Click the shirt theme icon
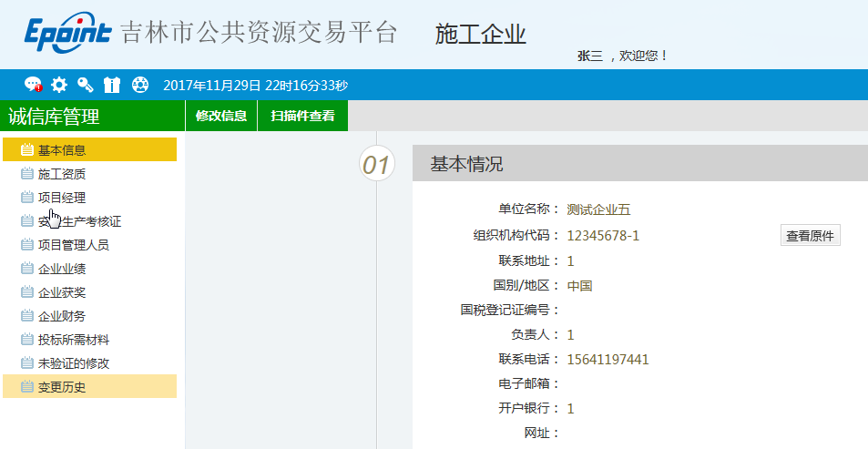The height and width of the screenshot is (449, 868). pyautogui.click(x=112, y=85)
